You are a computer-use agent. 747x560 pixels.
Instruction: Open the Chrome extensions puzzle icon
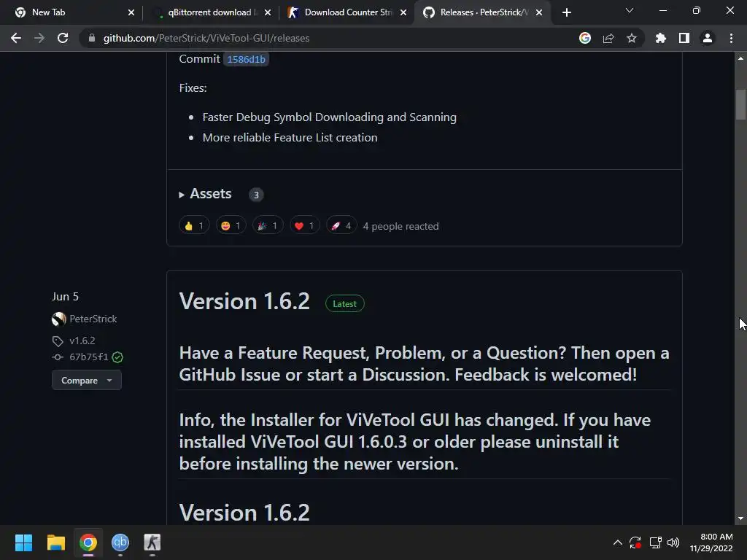[x=661, y=38]
